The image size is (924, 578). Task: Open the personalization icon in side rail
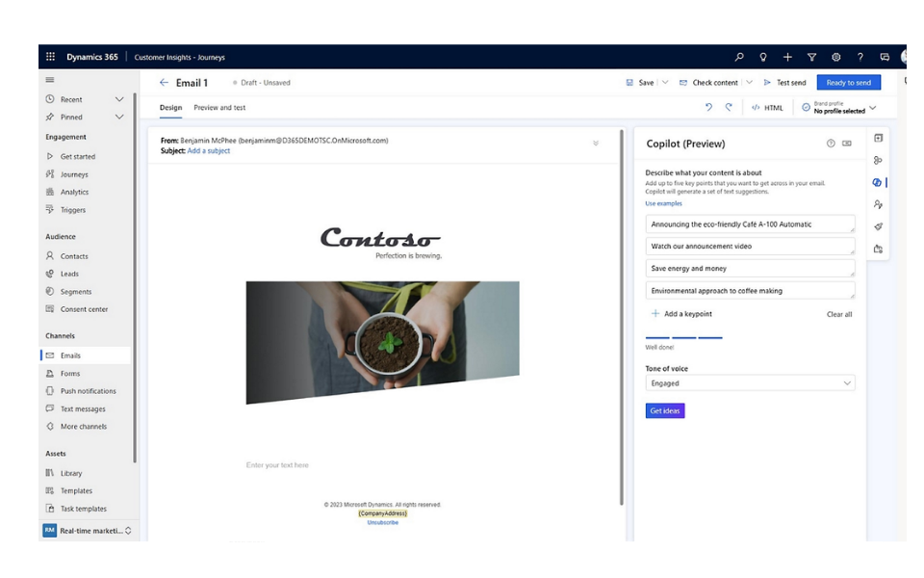tap(878, 204)
